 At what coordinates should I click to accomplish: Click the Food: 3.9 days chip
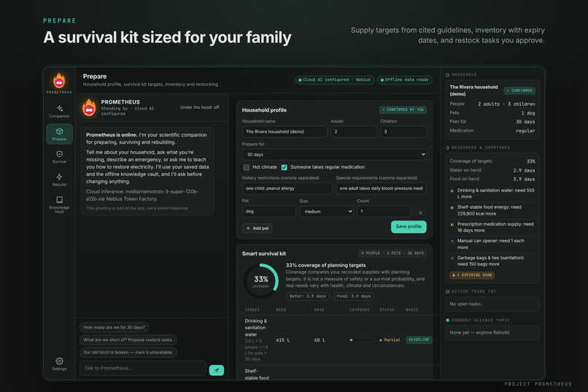pos(354,296)
